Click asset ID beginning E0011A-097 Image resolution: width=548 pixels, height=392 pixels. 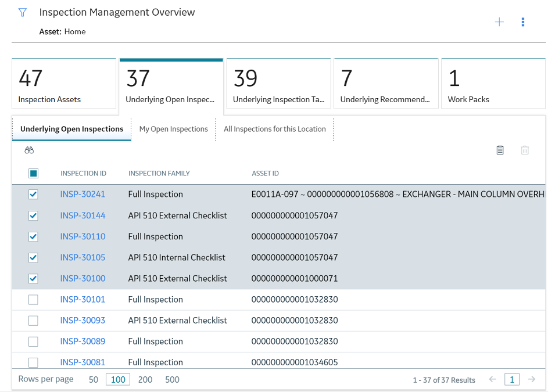(x=397, y=194)
